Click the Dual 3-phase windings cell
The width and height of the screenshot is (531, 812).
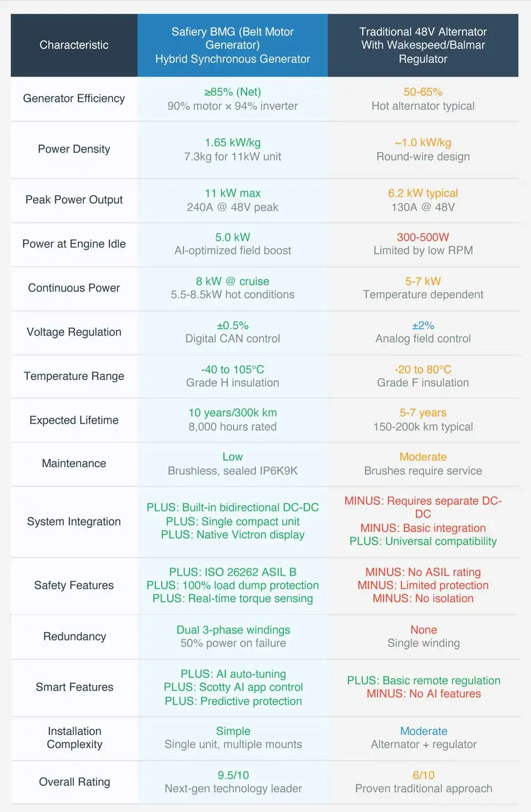tap(233, 630)
